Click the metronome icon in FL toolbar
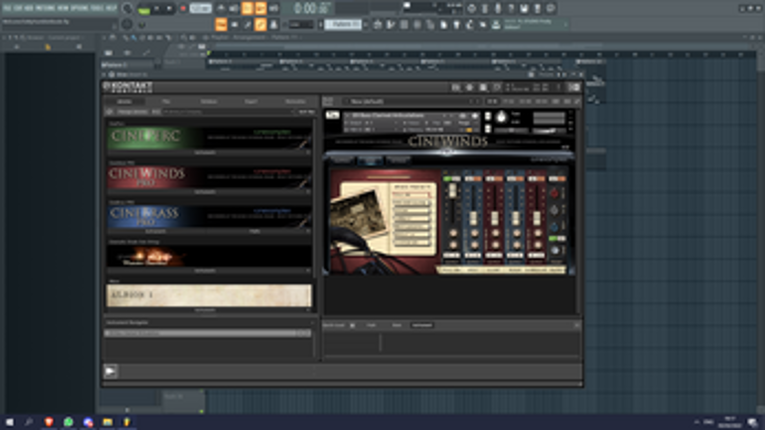 221,8
